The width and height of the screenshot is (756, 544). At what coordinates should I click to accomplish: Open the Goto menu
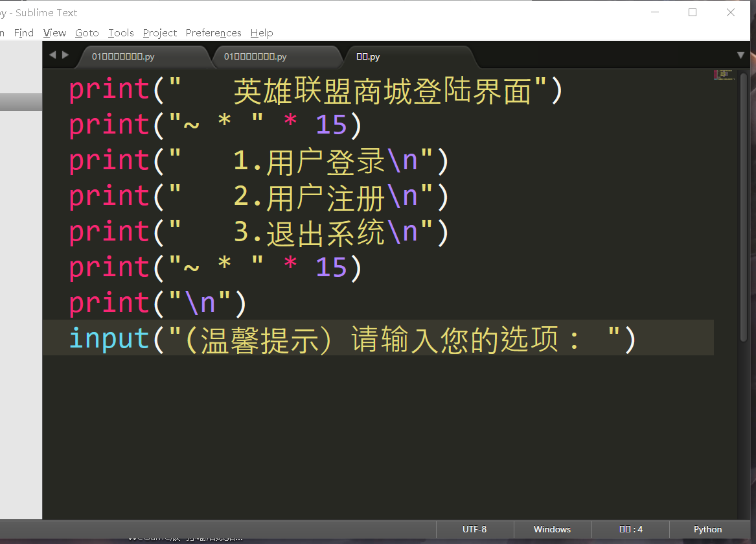[87, 33]
